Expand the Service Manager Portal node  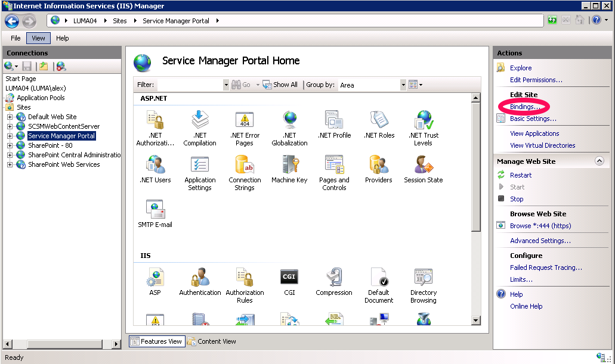tap(10, 136)
